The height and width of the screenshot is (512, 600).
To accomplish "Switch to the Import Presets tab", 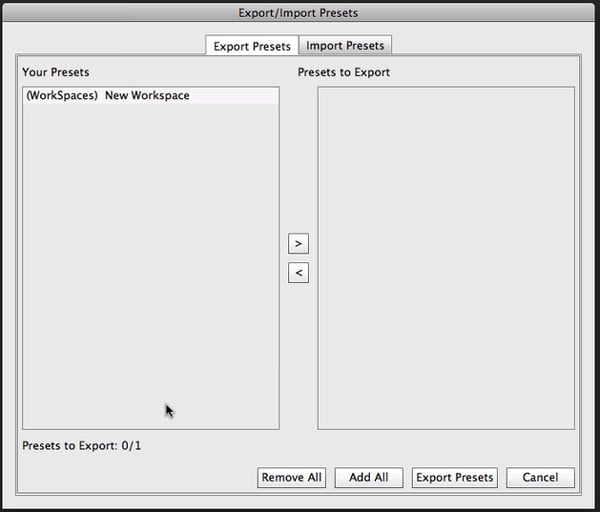I will tap(345, 46).
